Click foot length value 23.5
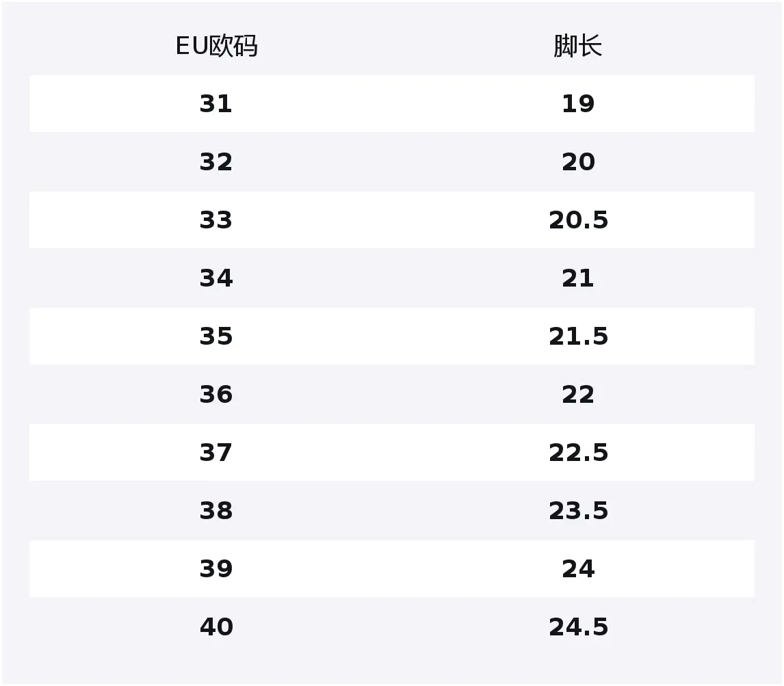 [x=578, y=510]
